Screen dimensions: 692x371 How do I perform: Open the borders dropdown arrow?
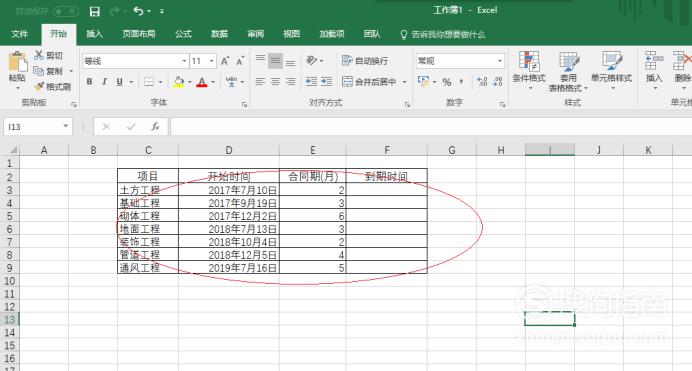[160, 82]
